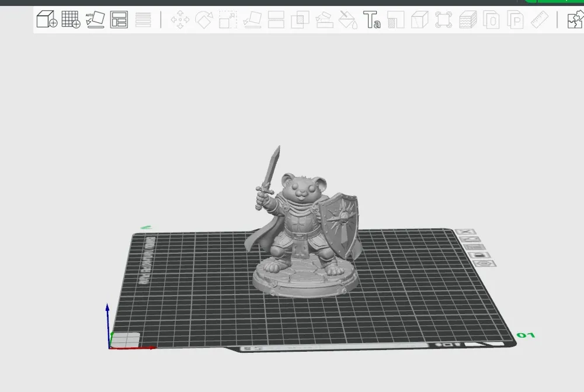The image size is (584, 392).
Task: Select the Support painting tool icon
Action: pyautogui.click(x=324, y=19)
